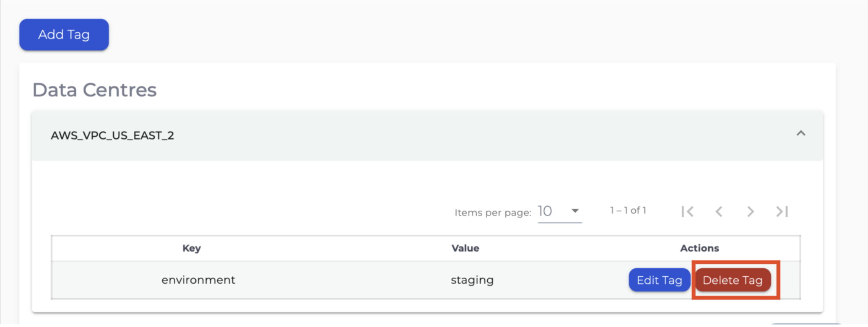Screen dimensions: 868x327
Task: Click the Data Centres heading
Action: 94,90
